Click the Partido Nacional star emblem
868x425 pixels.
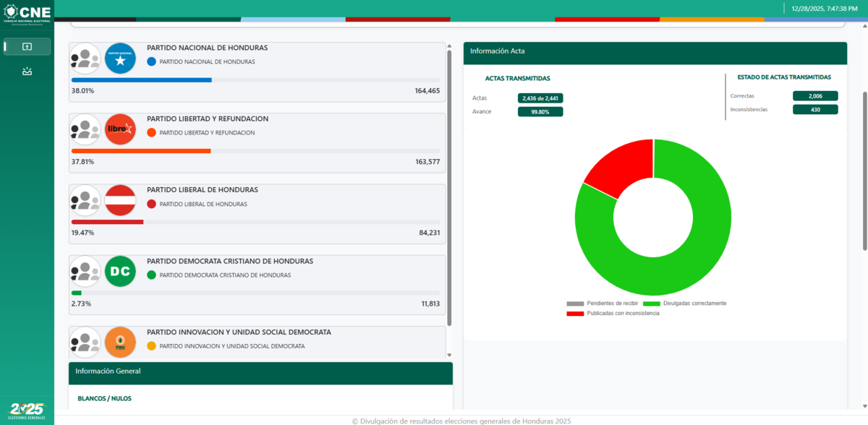[x=120, y=59]
